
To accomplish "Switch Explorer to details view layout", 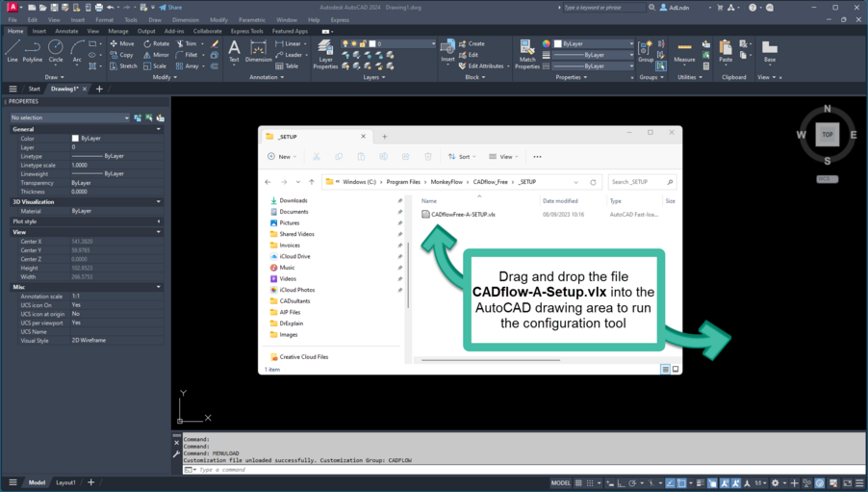I will 665,369.
